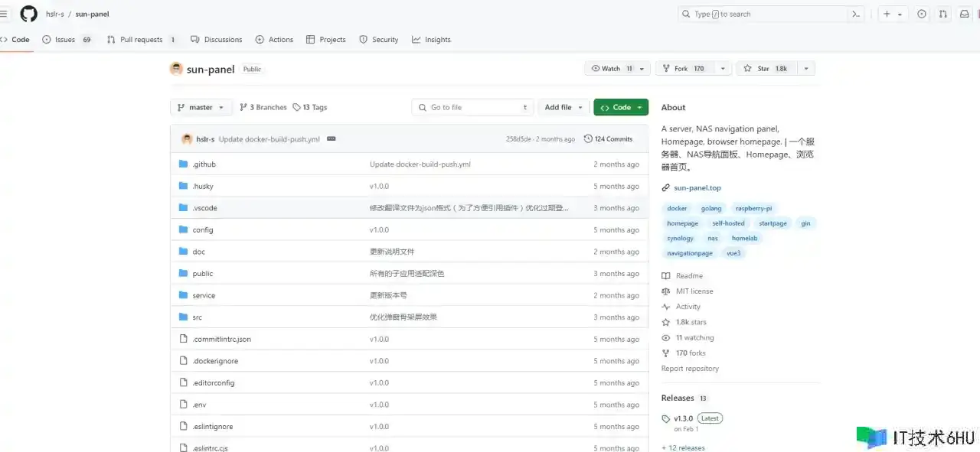Open the command palette icon in the search bar
This screenshot has height=452, width=980.
click(857, 14)
